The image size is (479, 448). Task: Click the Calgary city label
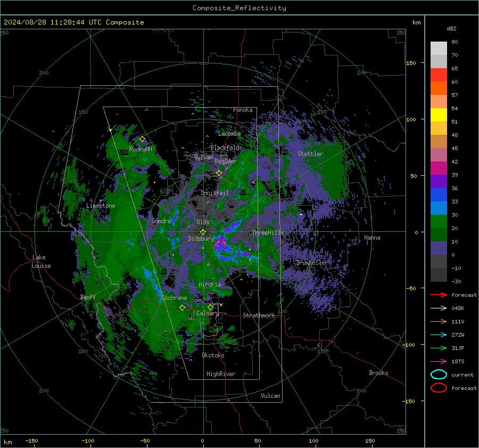tap(208, 313)
